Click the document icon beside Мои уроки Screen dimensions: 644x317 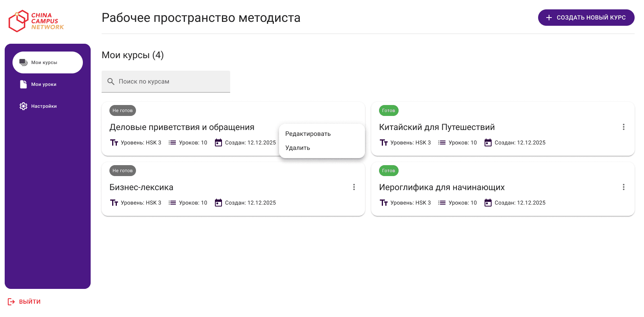pos(23,84)
